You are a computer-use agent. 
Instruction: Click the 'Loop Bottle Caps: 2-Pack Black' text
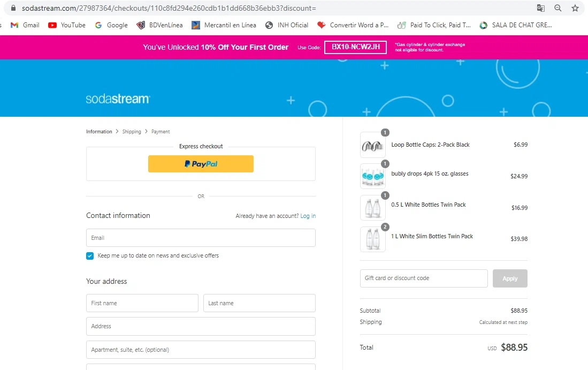430,145
